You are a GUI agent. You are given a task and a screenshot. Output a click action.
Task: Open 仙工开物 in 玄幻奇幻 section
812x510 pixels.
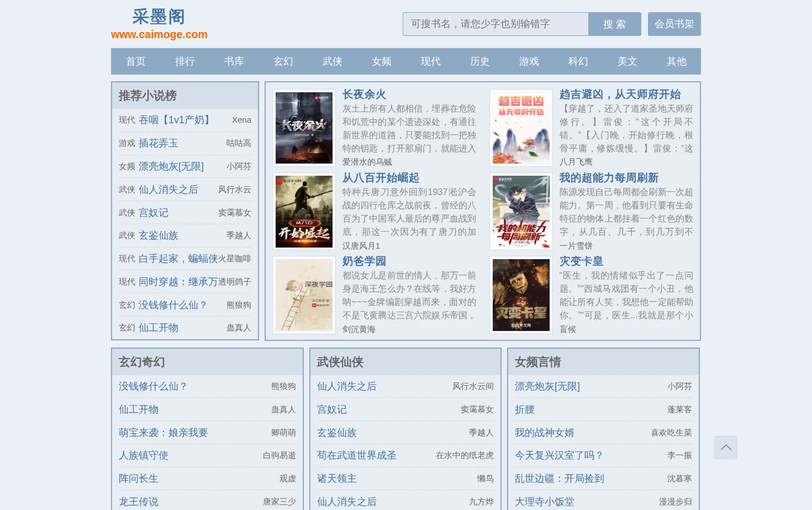pos(139,409)
